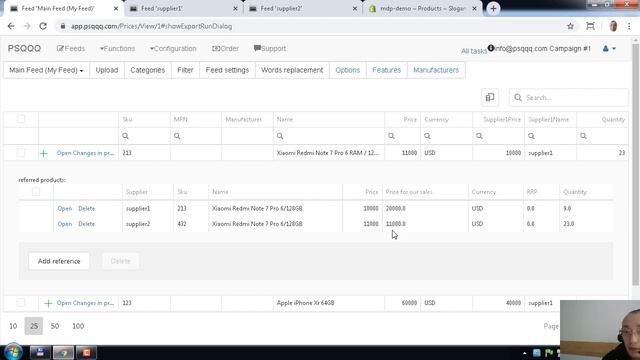Viewport: 640px width, 360px height.
Task: Click the Sku column filter magnifier
Action: click(x=125, y=136)
